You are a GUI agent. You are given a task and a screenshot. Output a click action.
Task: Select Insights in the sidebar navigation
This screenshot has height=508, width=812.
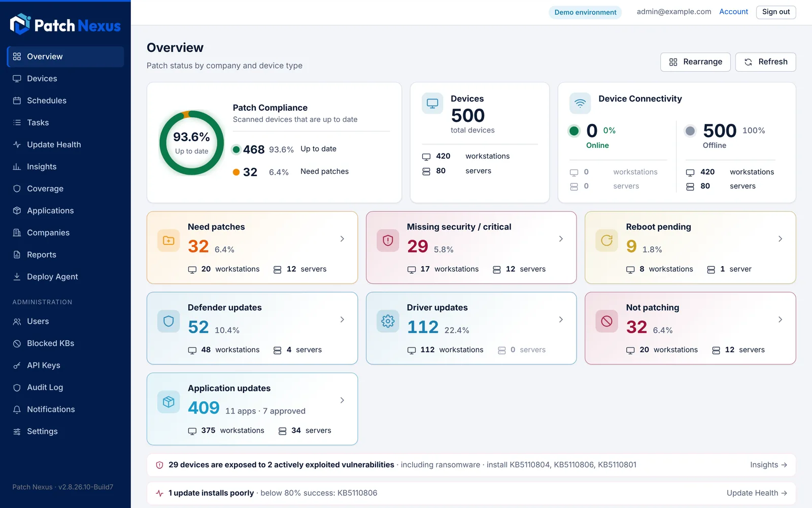[x=65, y=167]
